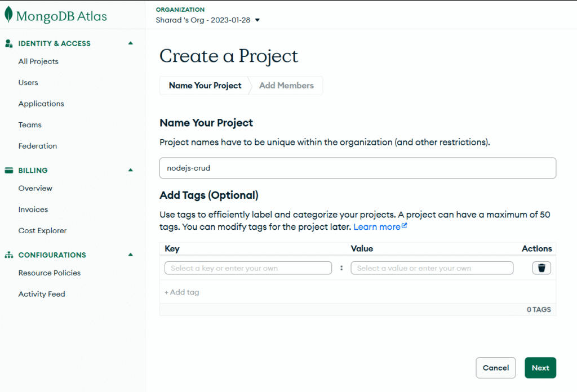
Task: Delete the tag row using the trash icon
Action: [x=542, y=268]
